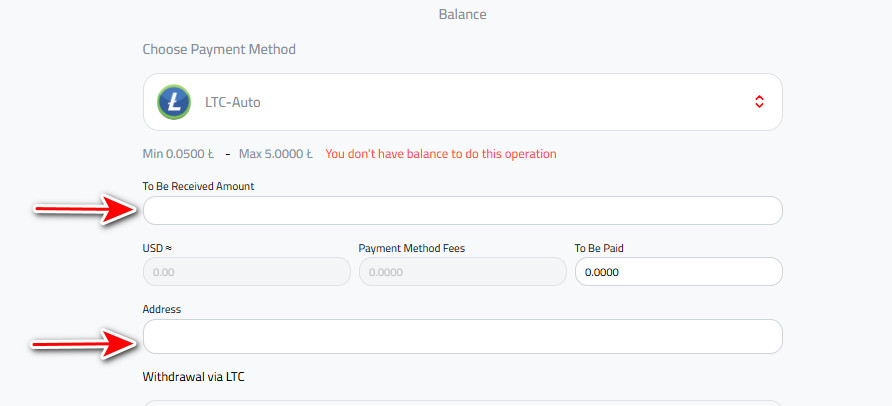Click the Litecoin logo icon
This screenshot has width=892, height=406.
[x=174, y=102]
